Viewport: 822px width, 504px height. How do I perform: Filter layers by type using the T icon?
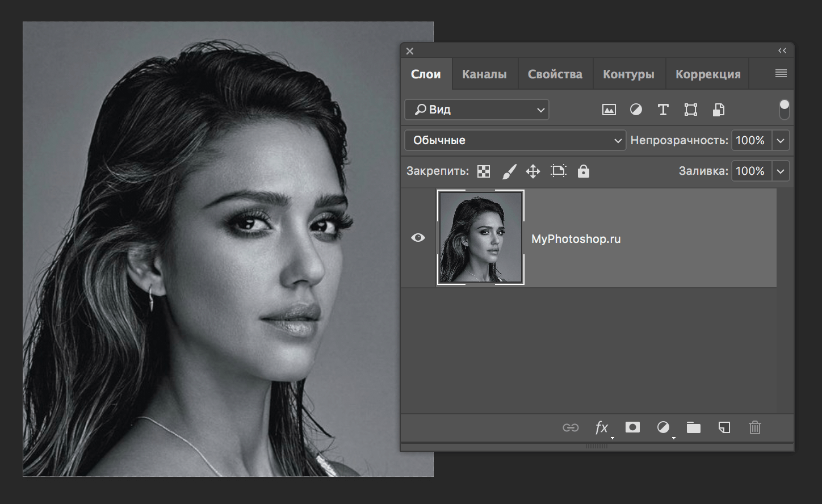pyautogui.click(x=663, y=110)
